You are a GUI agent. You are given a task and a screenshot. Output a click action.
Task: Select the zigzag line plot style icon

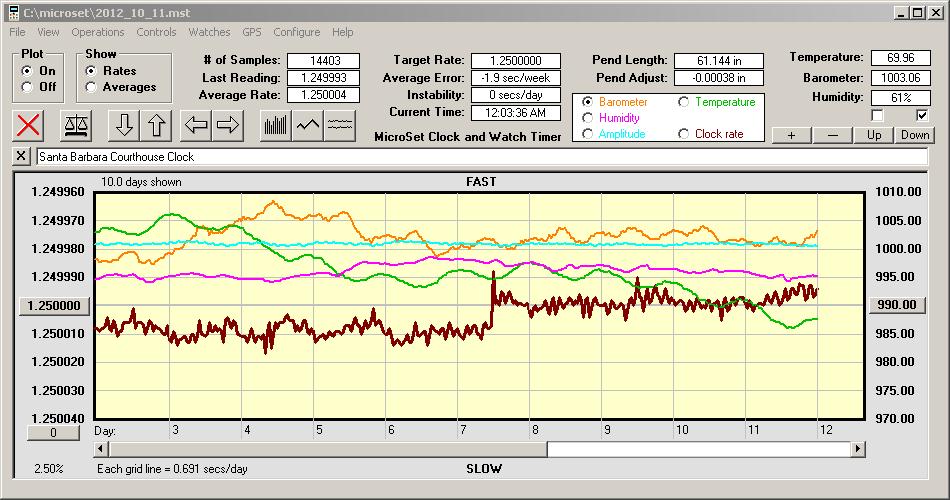point(308,125)
